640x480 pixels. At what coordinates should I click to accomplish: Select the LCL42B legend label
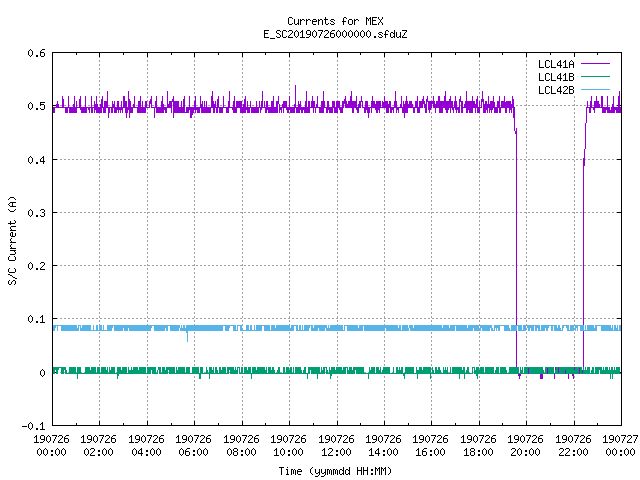556,90
